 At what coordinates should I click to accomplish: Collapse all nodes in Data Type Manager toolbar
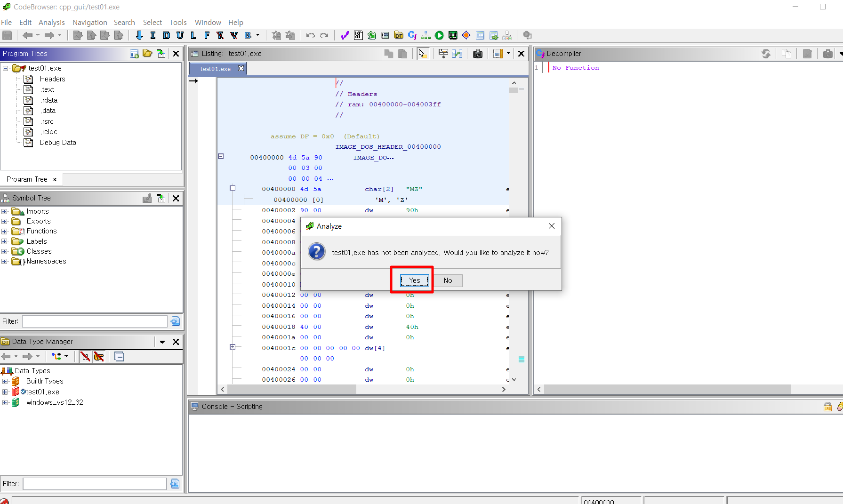tap(119, 356)
